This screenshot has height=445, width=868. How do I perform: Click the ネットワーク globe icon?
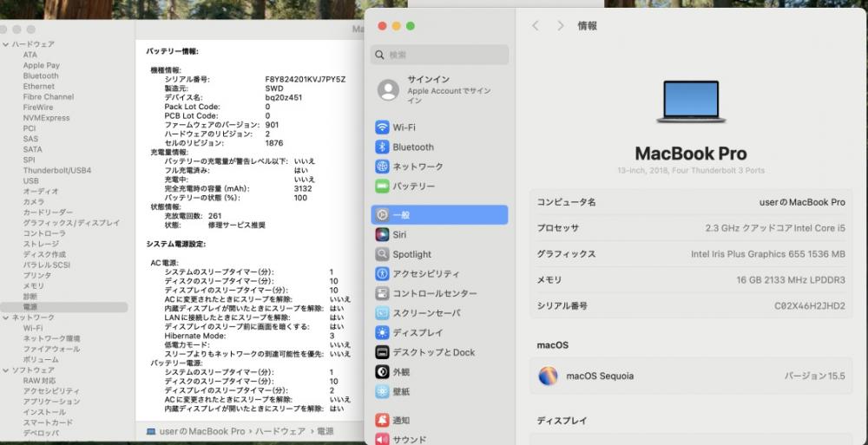(382, 167)
